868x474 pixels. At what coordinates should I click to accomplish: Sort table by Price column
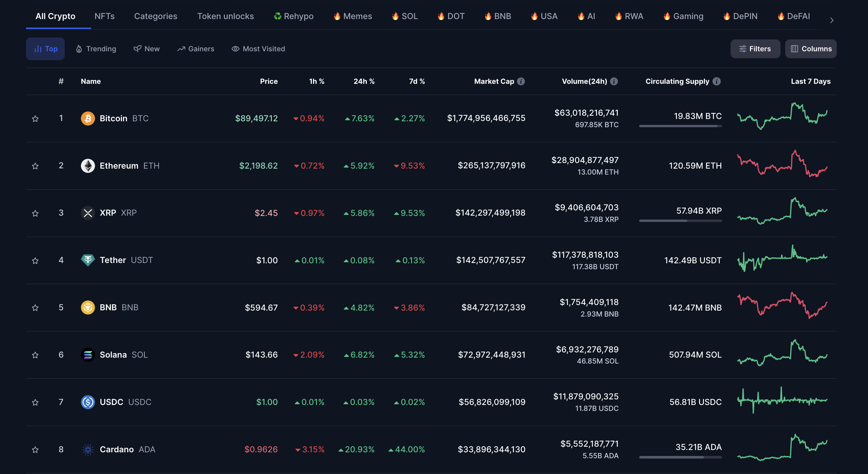(269, 81)
